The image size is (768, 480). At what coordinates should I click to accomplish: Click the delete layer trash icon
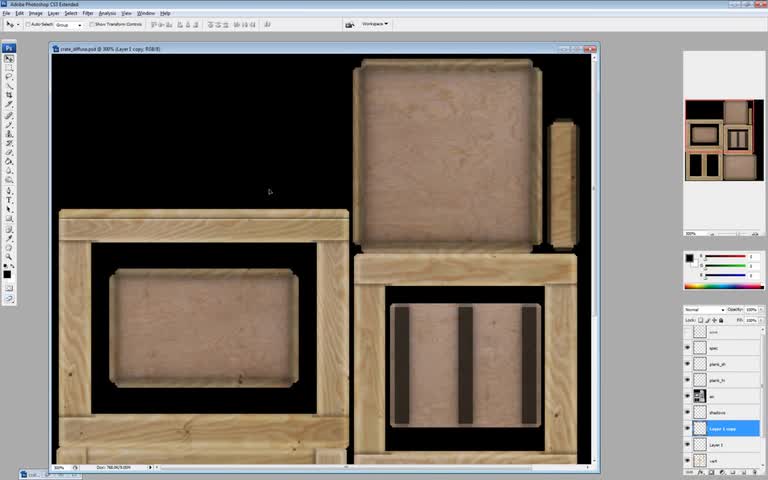click(x=754, y=472)
